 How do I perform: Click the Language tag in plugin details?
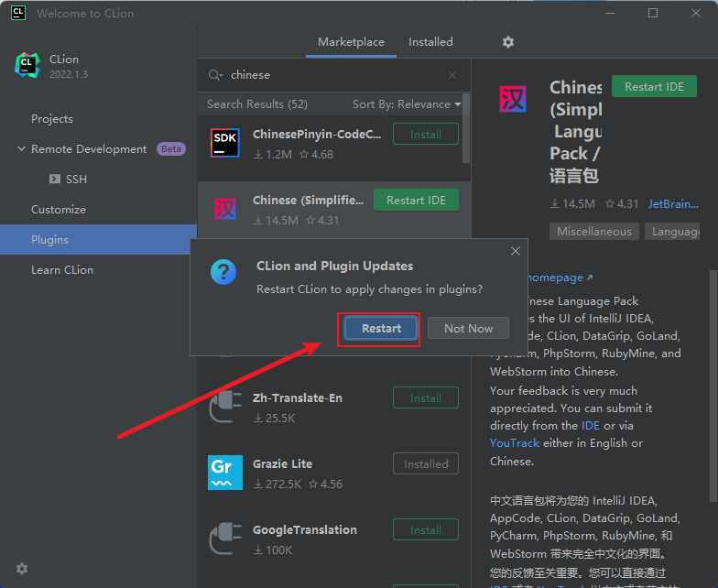(x=672, y=232)
